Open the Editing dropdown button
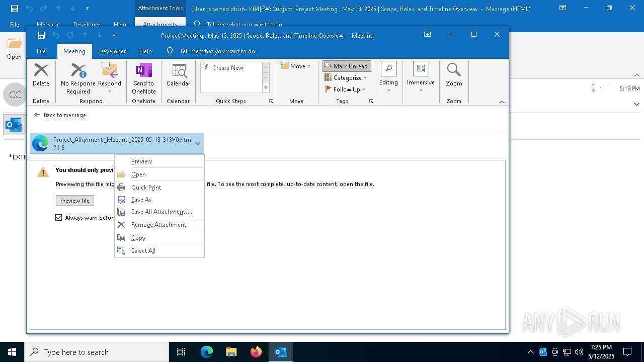The image size is (644, 362). [x=388, y=78]
